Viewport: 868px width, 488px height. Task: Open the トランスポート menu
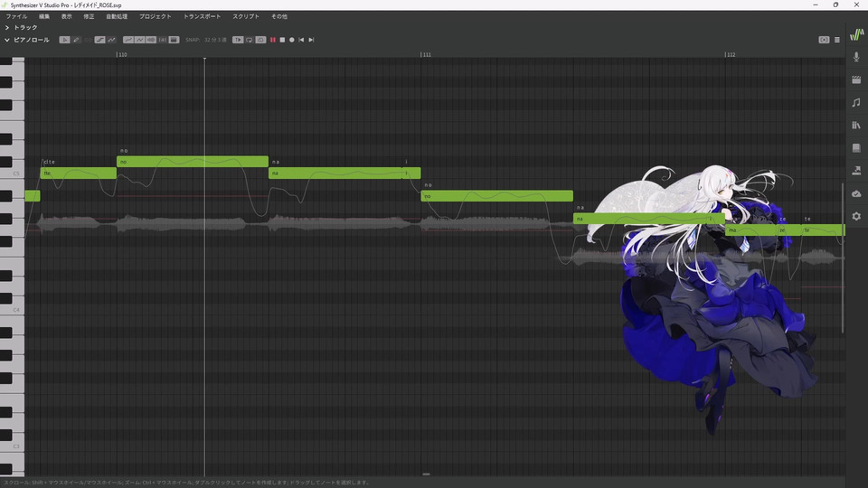pyautogui.click(x=202, y=16)
